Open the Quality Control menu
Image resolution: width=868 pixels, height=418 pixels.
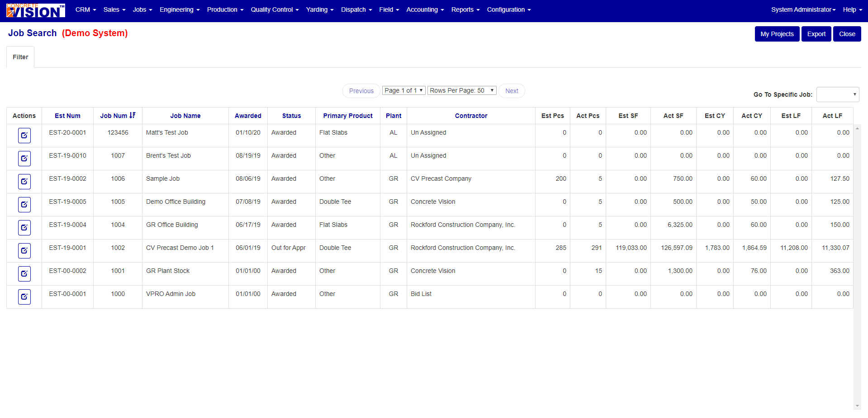pyautogui.click(x=275, y=9)
